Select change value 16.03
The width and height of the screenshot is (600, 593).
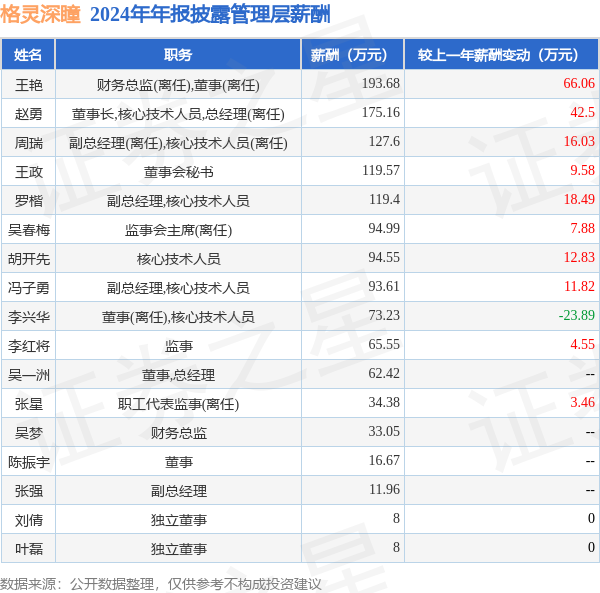[x=579, y=142]
